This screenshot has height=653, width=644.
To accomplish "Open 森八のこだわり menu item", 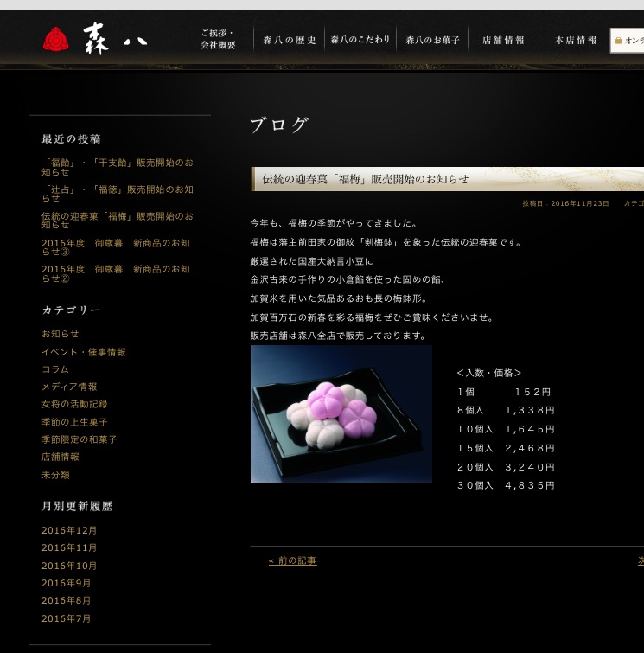I will pyautogui.click(x=360, y=40).
